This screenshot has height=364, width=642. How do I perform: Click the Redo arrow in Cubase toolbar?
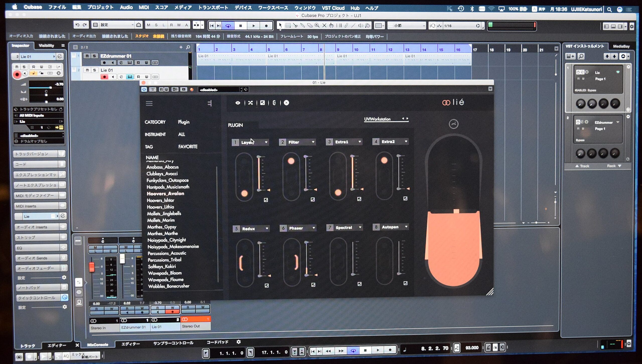point(85,25)
